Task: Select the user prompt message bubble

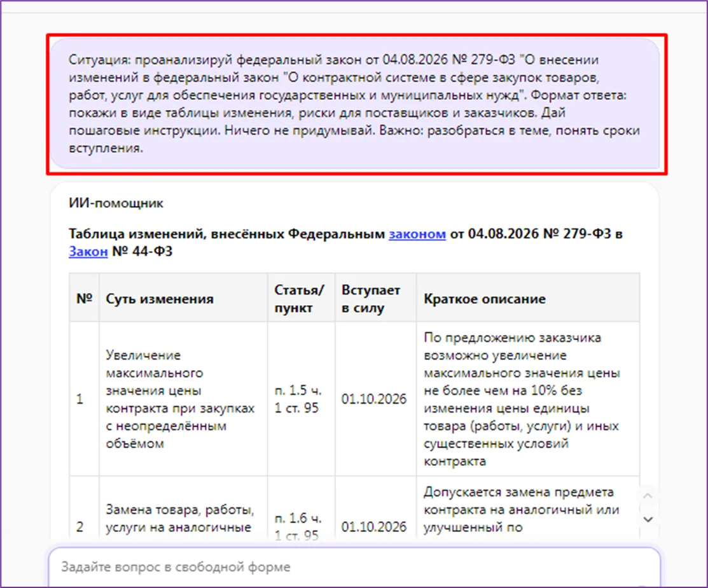Action: (355, 104)
